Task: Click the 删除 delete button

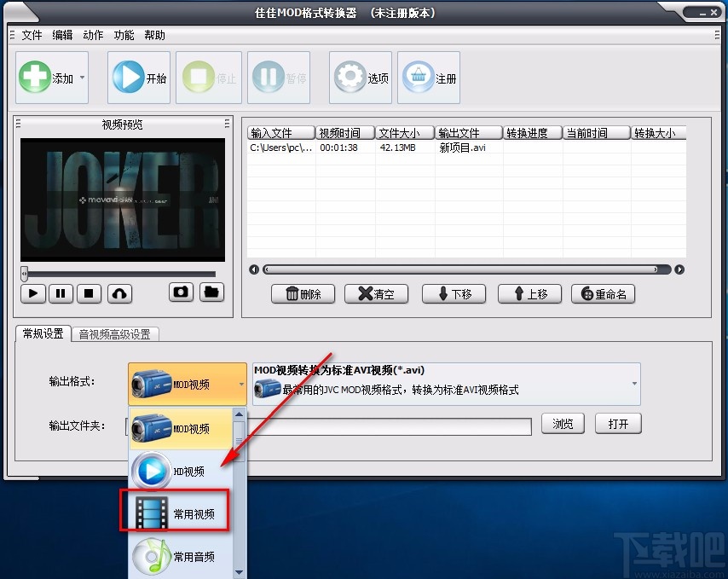Action: [303, 294]
